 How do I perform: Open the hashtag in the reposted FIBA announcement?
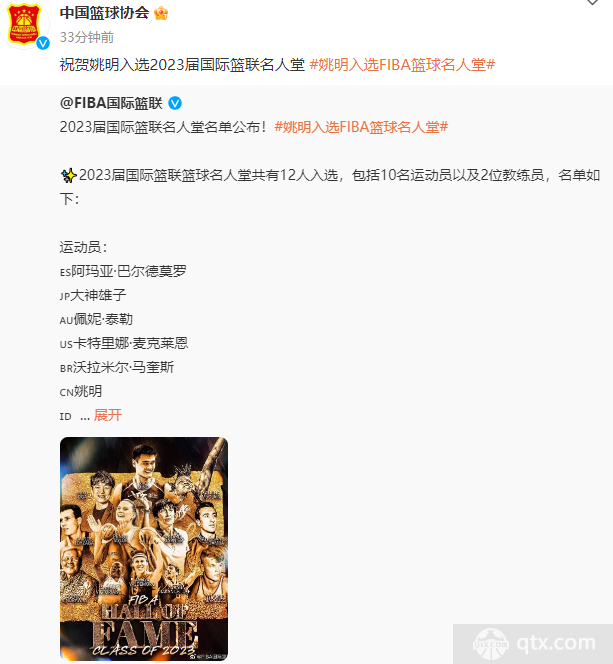click(361, 127)
